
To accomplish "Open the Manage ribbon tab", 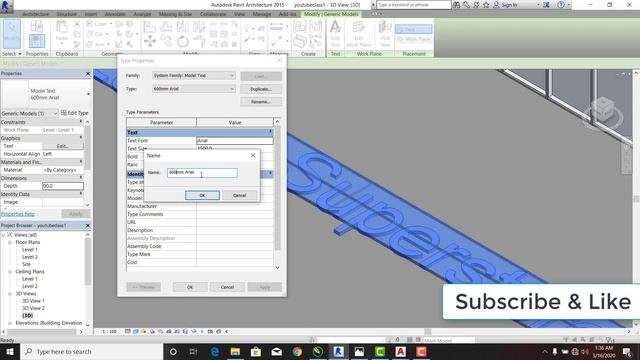I will click(x=262, y=14).
